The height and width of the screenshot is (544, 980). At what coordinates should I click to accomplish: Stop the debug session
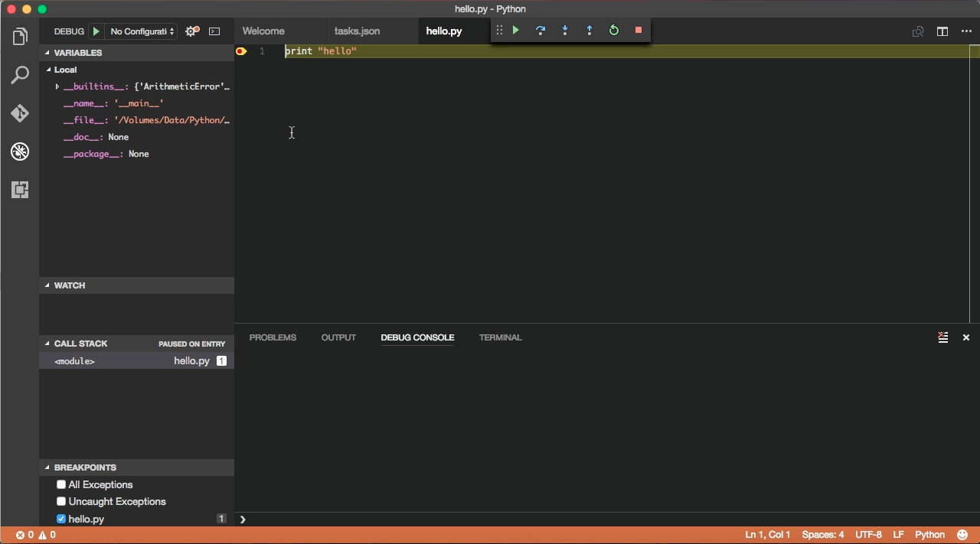point(639,31)
